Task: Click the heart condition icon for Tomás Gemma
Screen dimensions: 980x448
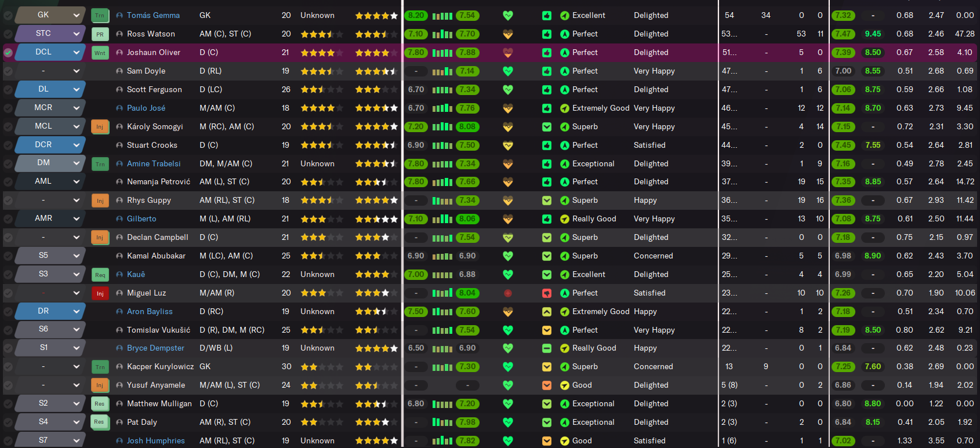Action: (x=507, y=16)
